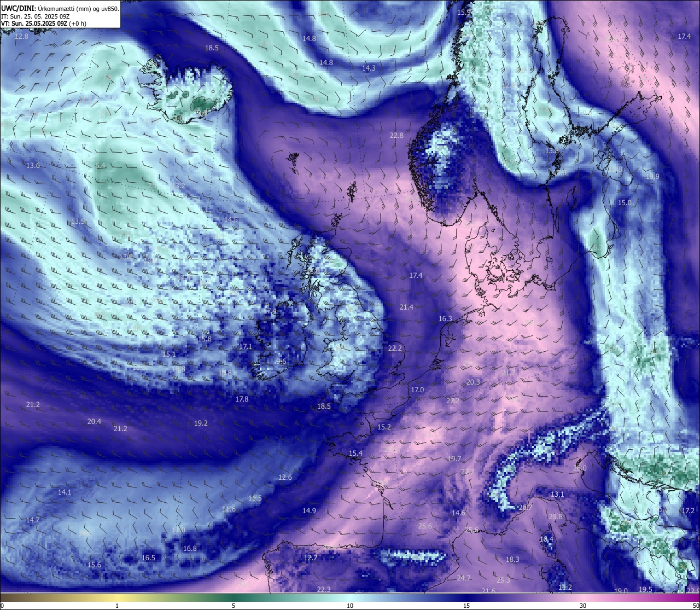The image size is (700, 610).
Task: Click the colorbar tick label 5
Action: coord(234,606)
